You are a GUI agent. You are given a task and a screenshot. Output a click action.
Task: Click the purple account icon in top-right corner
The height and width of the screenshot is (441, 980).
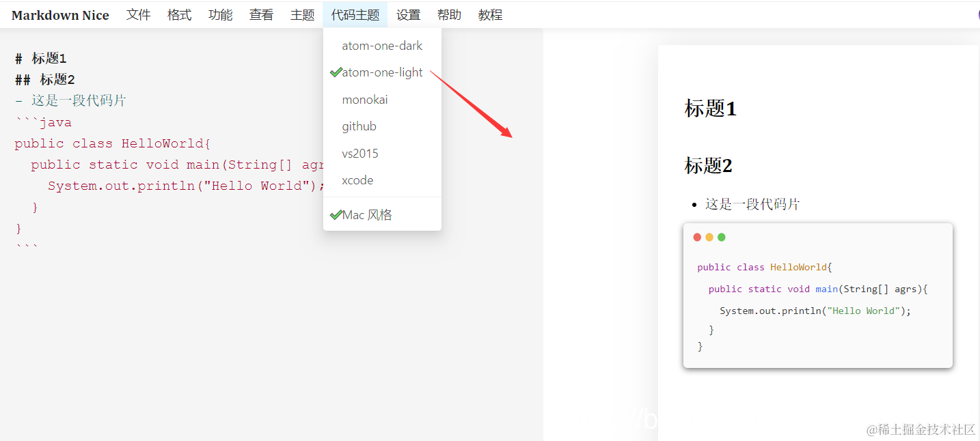point(977,14)
